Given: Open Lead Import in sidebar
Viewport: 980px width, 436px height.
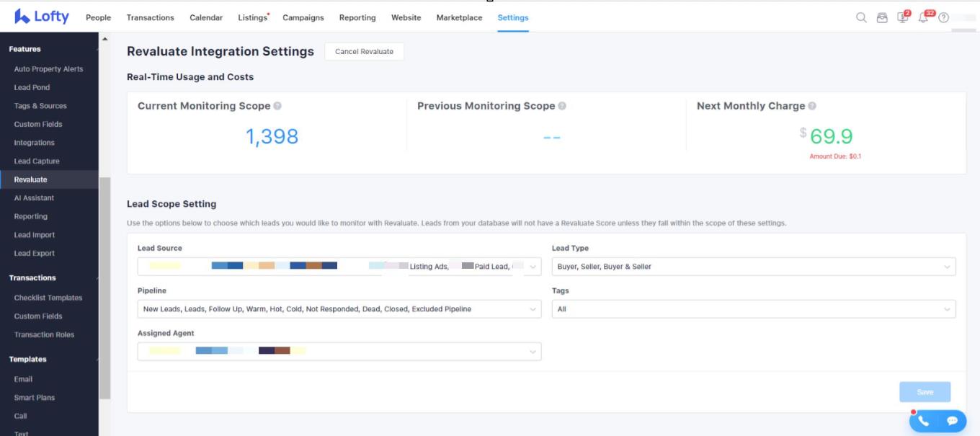Looking at the screenshot, I should tap(35, 235).
